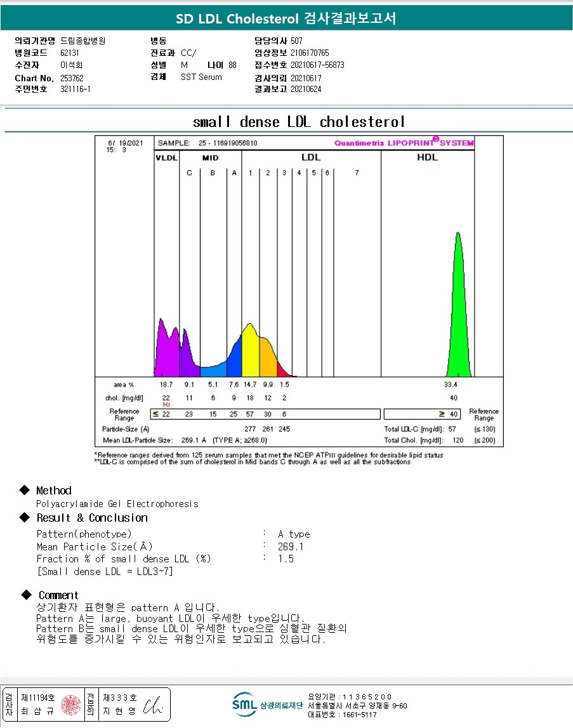Select Chart No. value '253762'
The height and width of the screenshot is (728, 573).
click(72, 78)
